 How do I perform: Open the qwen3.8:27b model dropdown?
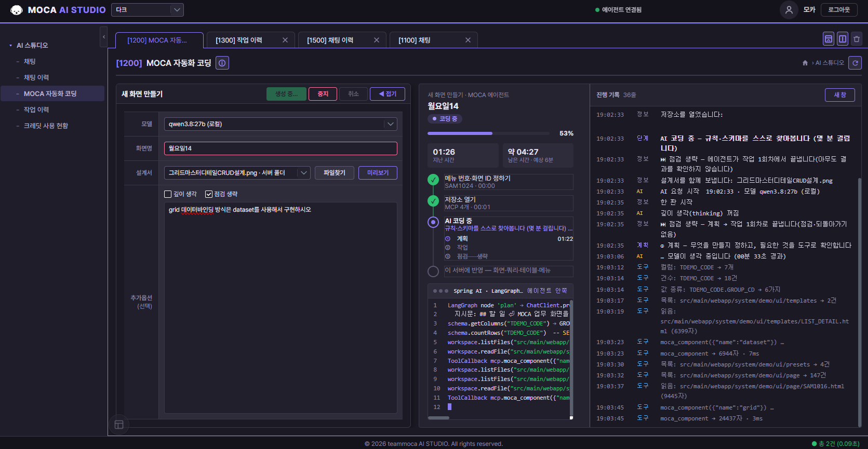(281, 124)
